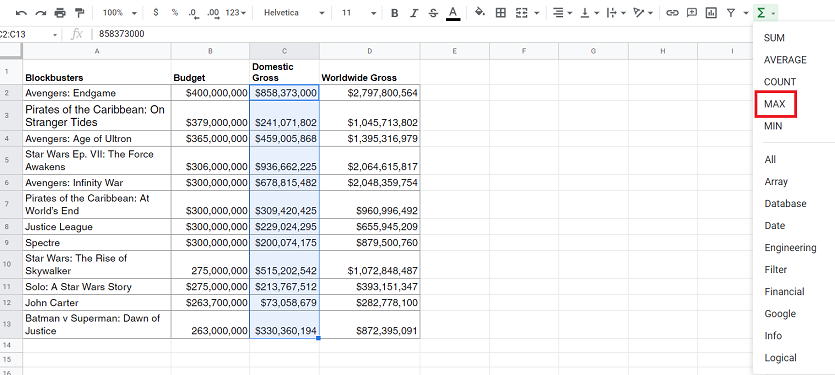The image size is (835, 375).
Task: Click the Merge cells icon
Action: [522, 13]
